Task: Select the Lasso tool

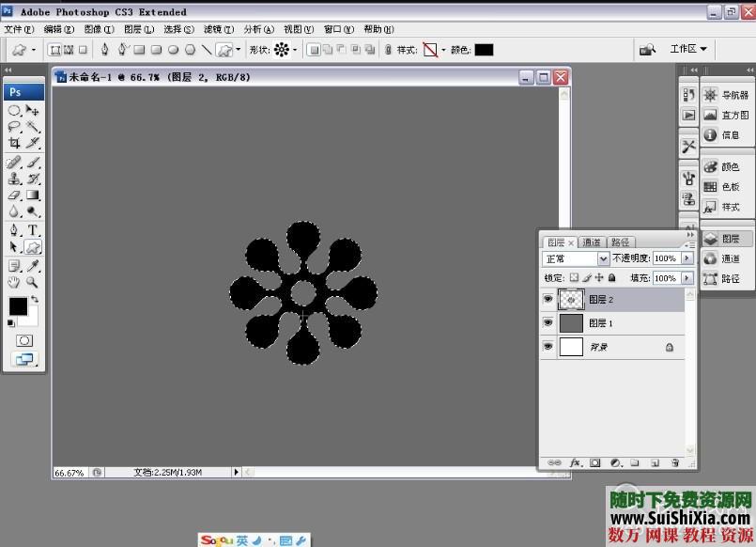Action: pos(14,126)
